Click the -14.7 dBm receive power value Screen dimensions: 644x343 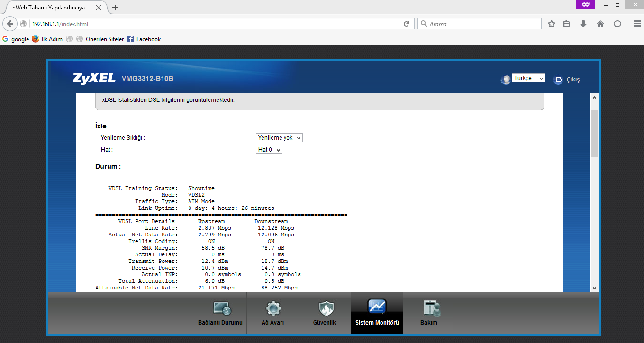click(272, 268)
